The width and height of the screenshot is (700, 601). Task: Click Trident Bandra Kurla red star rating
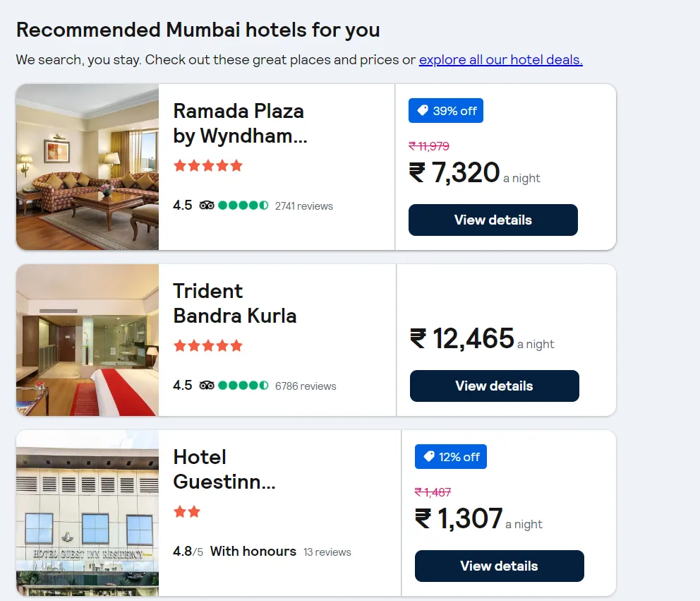coord(208,346)
